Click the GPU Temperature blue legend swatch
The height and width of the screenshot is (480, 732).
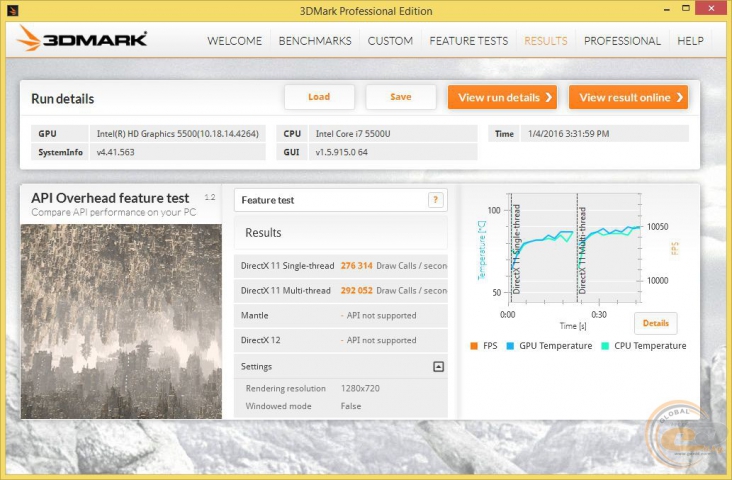pos(510,346)
